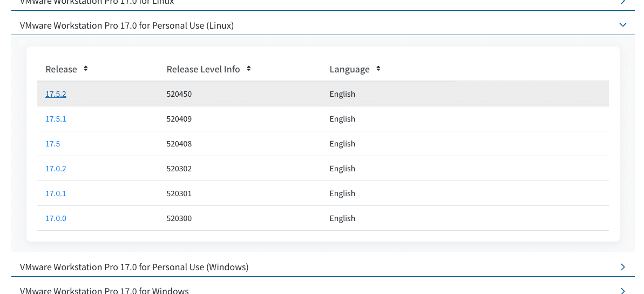The image size is (644, 294).
Task: Select release level value 520450
Action: point(179,94)
